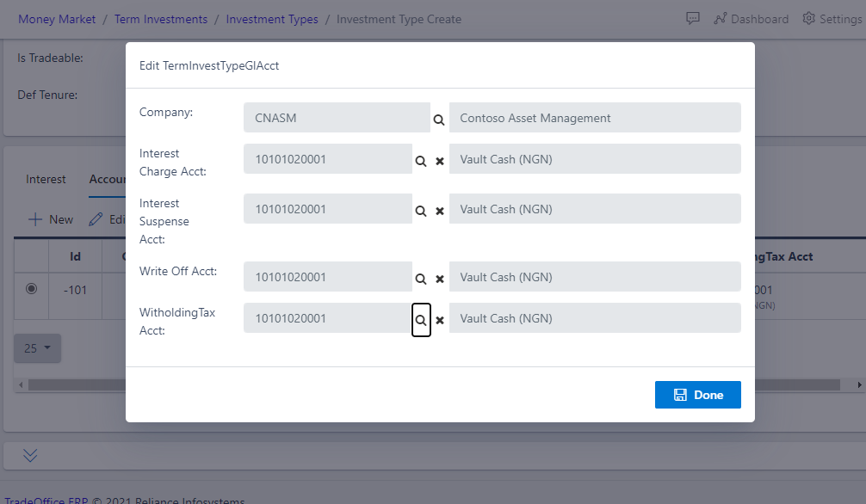The height and width of the screenshot is (504, 866).
Task: Save changes with the Done button
Action: (697, 394)
